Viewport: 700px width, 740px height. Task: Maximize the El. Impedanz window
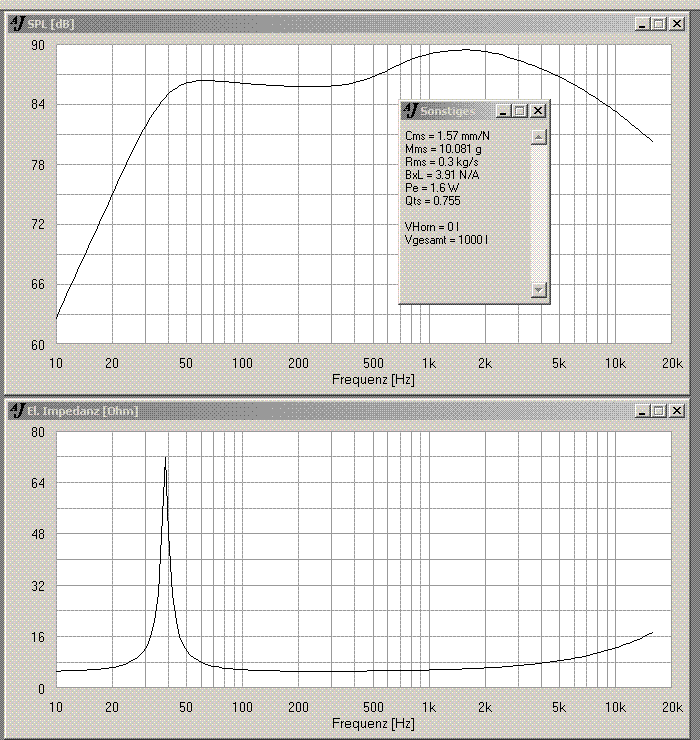[x=659, y=411]
